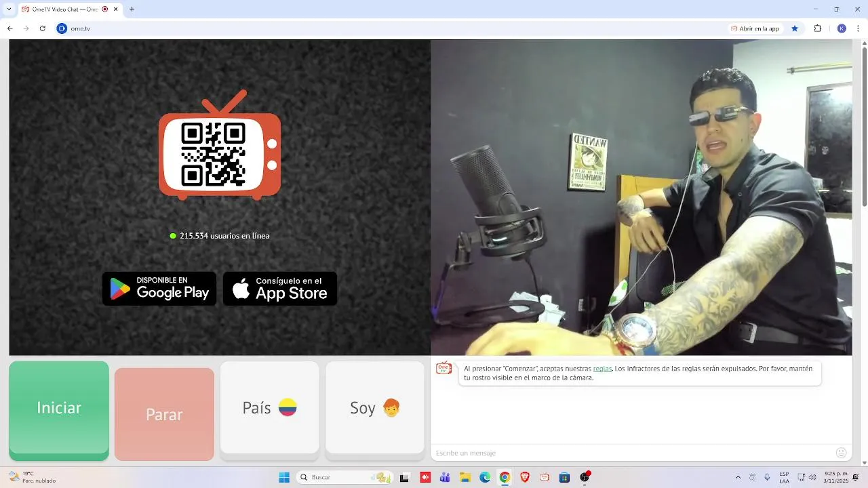Open a new browser tab

tap(132, 9)
